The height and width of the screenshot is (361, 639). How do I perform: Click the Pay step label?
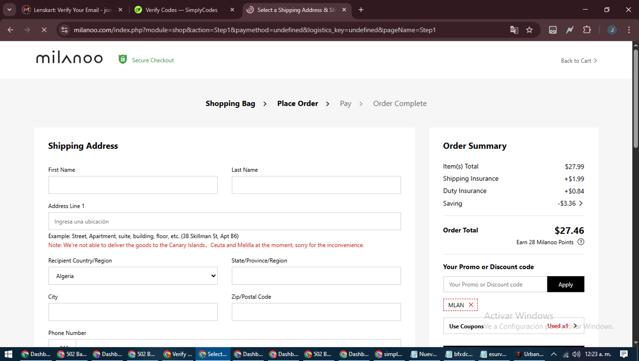coord(345,103)
